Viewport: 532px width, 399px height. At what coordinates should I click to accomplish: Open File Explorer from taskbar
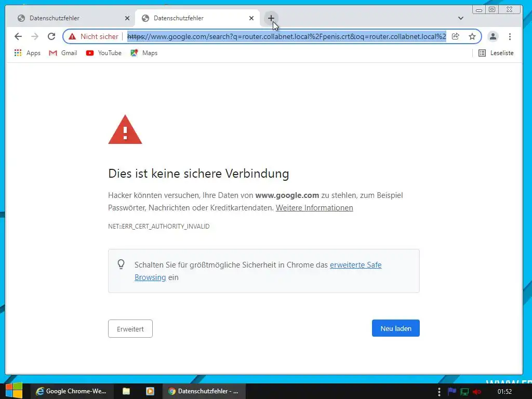pos(126,391)
